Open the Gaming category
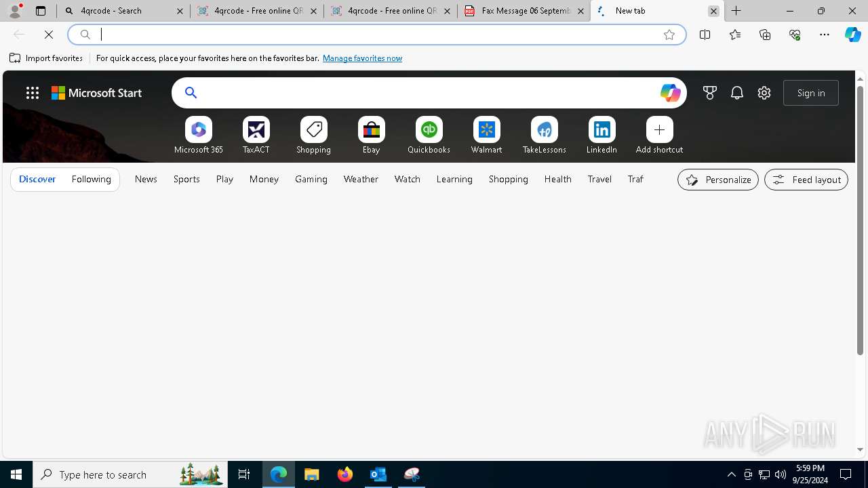868x488 pixels. click(311, 179)
